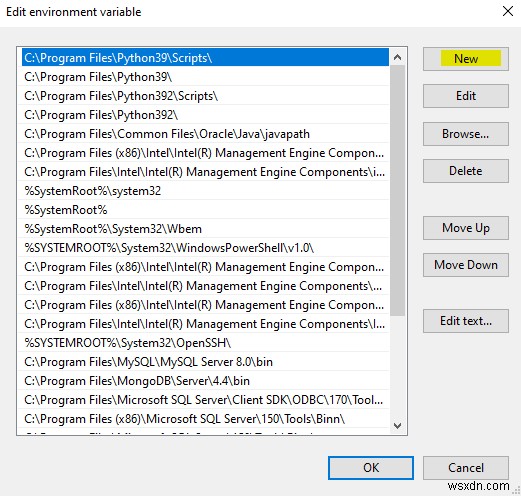Open the Edit text... view

pyautogui.click(x=466, y=321)
